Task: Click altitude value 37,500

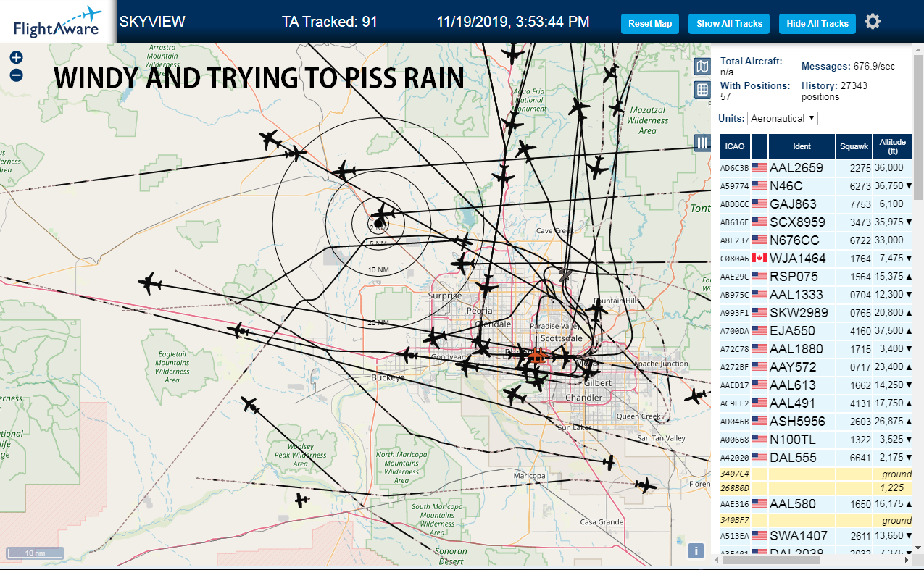Action: click(888, 330)
